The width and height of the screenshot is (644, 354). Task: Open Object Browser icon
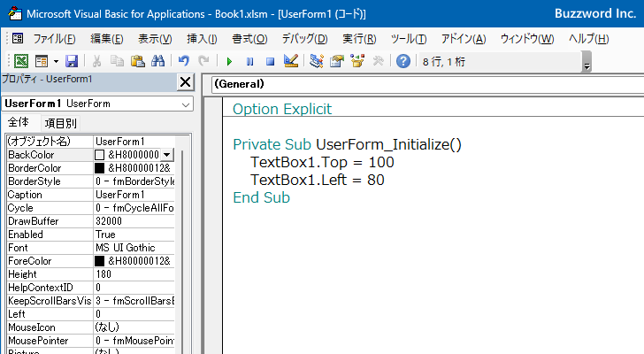[357, 61]
